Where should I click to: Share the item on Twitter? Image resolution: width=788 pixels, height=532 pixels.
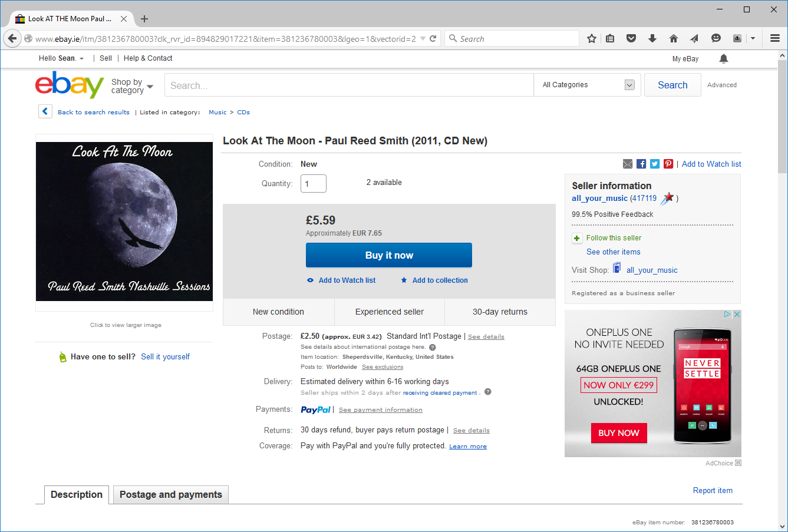[x=655, y=164]
